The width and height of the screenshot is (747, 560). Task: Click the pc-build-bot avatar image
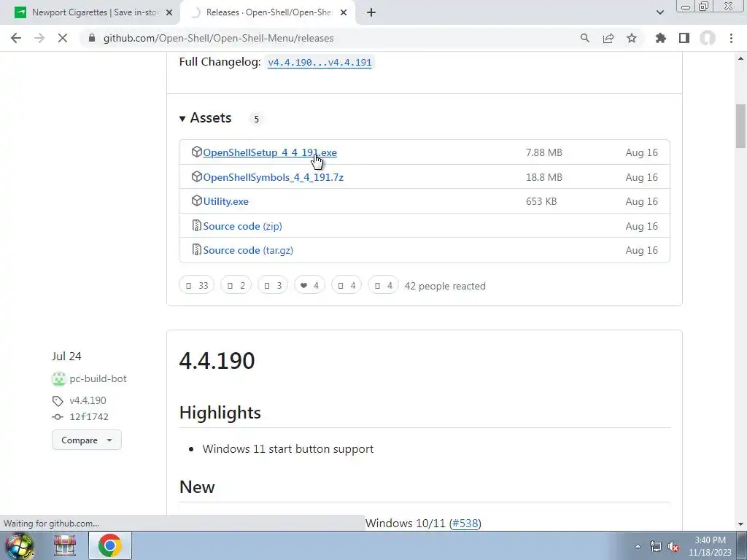point(58,379)
